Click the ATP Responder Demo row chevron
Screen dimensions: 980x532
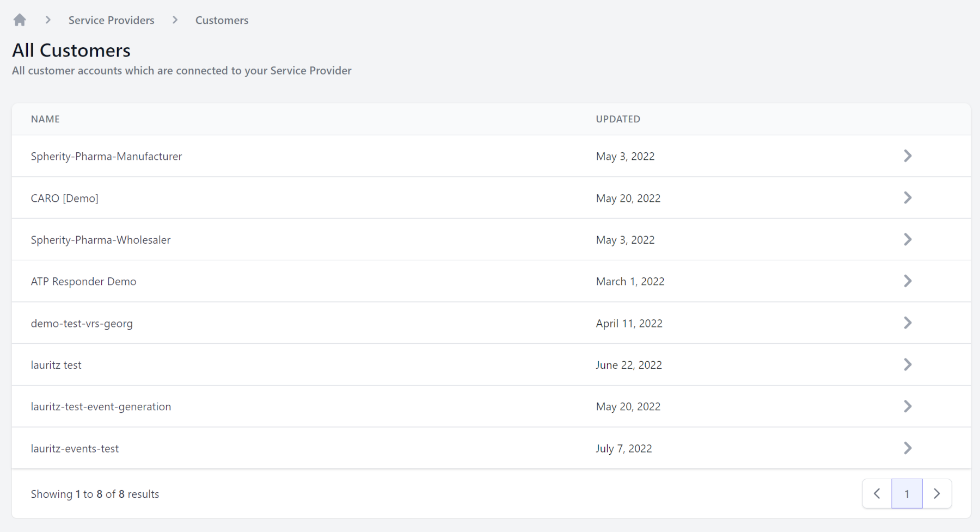907,281
